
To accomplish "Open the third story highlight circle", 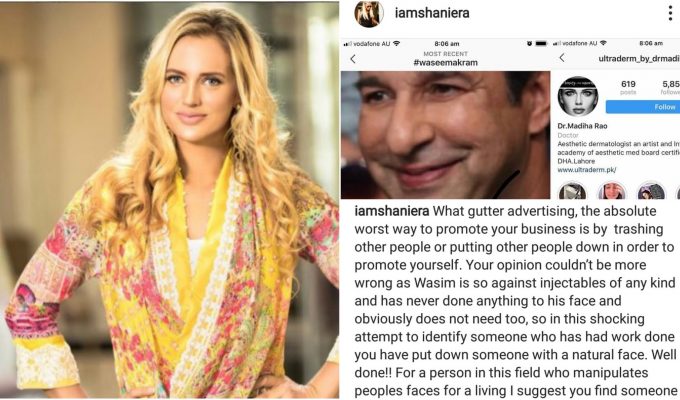I will pos(651,191).
